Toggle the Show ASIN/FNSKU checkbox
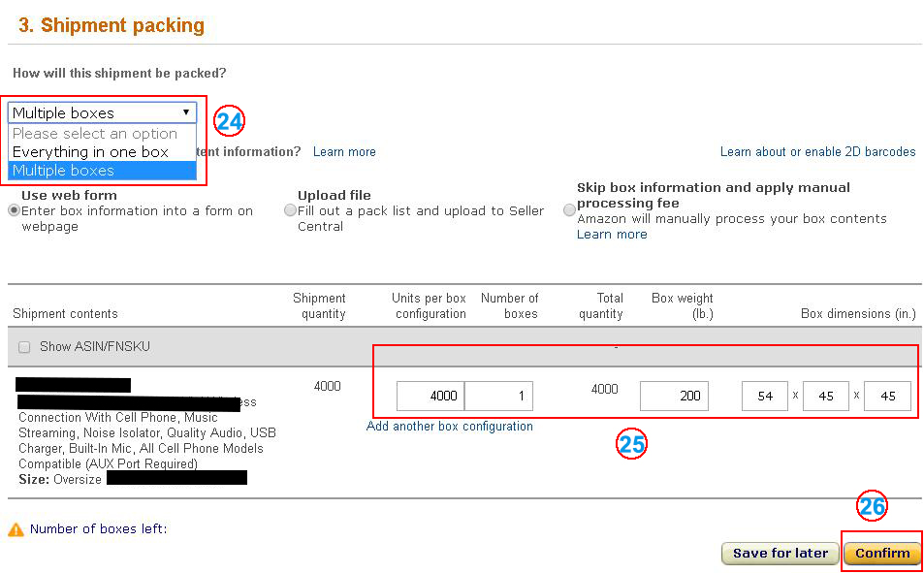This screenshot has width=924, height=573. 24,347
